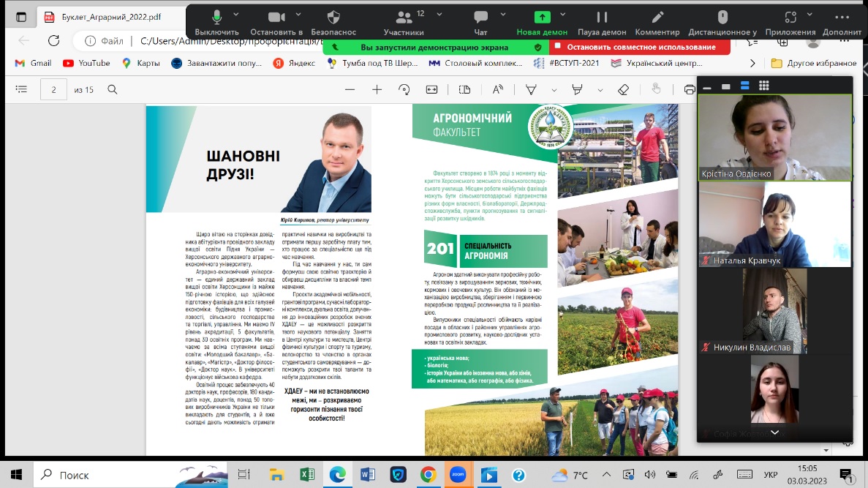Switch PDF page view layout
Screen dimensions: 868x488
tap(464, 89)
